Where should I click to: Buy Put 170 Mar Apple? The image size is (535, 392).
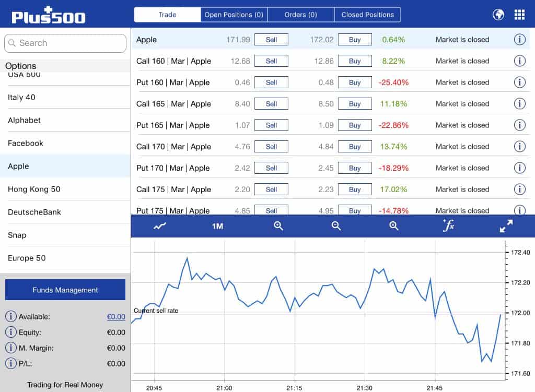tap(355, 168)
